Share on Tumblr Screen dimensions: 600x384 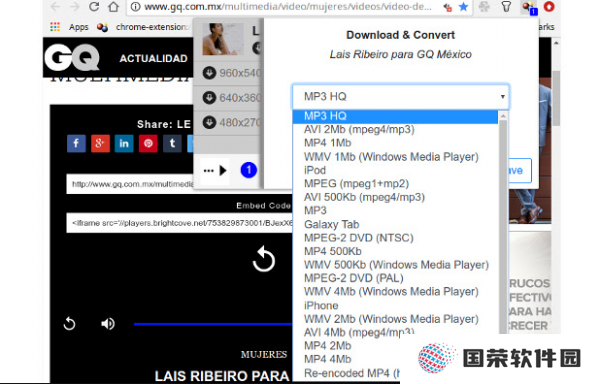click(x=172, y=143)
